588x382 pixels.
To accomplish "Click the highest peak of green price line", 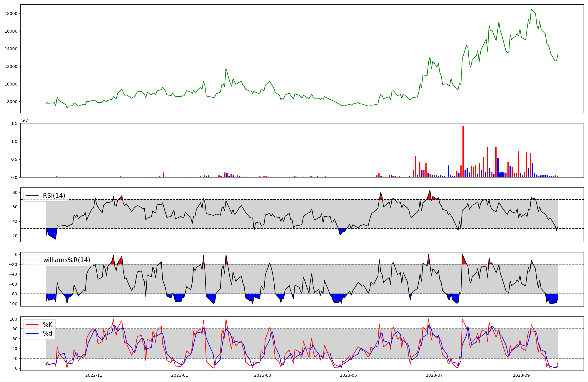I will coord(531,10).
